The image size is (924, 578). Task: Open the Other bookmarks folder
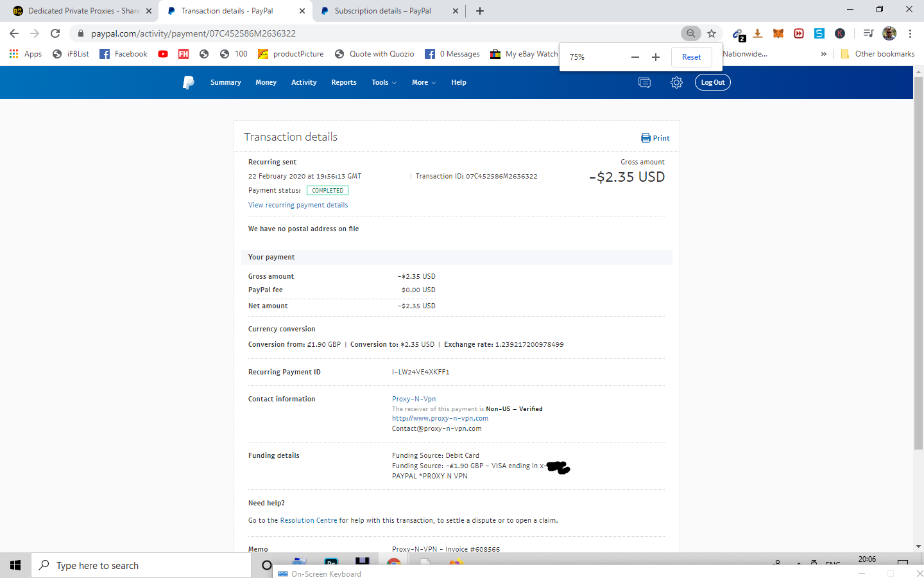point(877,54)
